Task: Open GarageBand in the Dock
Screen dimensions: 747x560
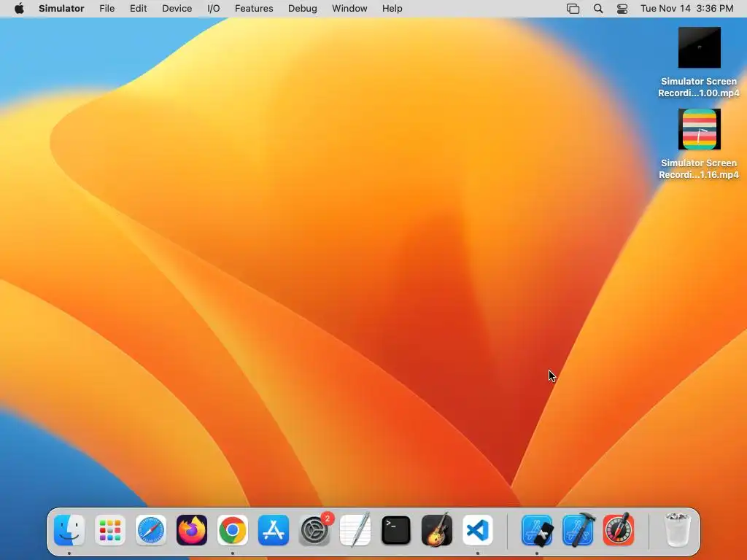Action: tap(437, 530)
